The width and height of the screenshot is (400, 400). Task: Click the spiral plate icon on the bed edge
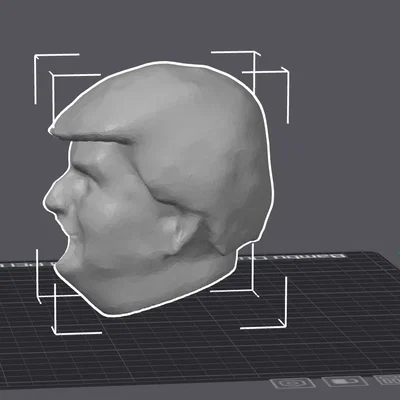(x=292, y=383)
